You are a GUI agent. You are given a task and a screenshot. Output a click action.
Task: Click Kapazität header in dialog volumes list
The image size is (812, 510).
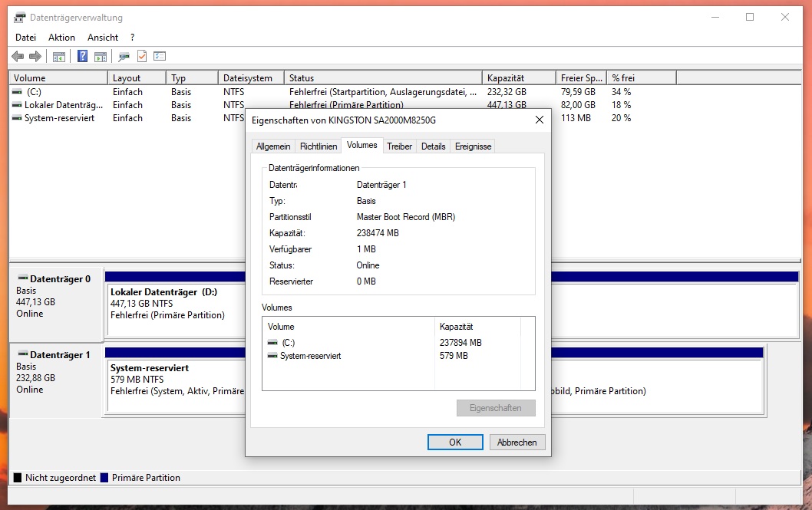pos(477,327)
